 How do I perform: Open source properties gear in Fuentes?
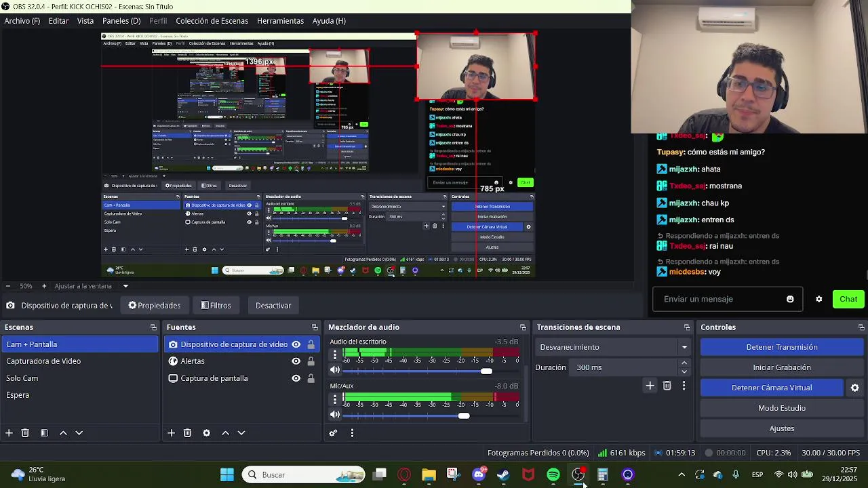point(207,432)
